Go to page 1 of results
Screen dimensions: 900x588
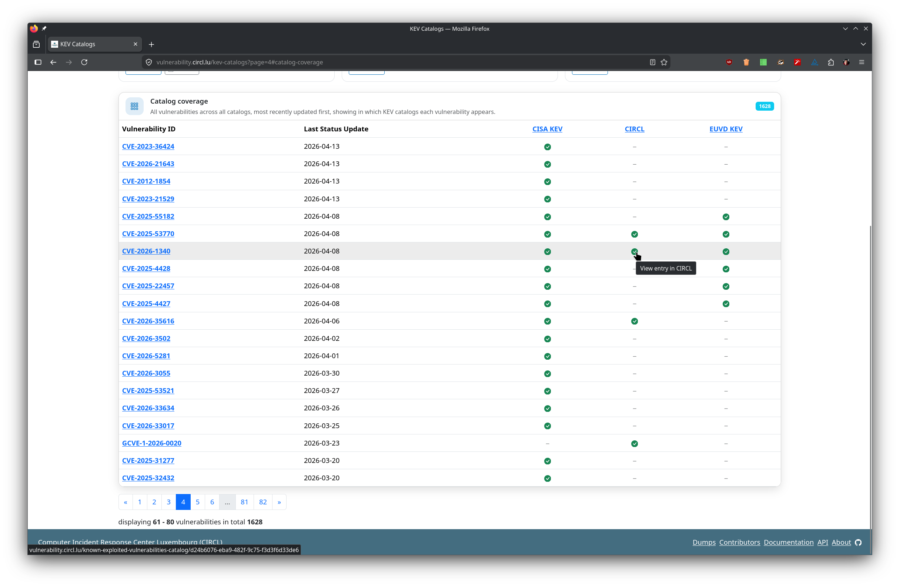pos(140,502)
